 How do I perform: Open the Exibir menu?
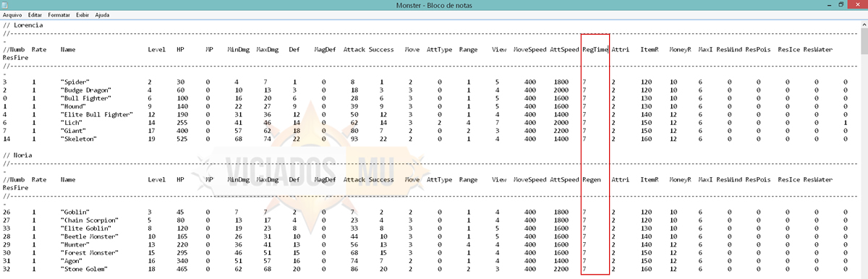[83, 14]
